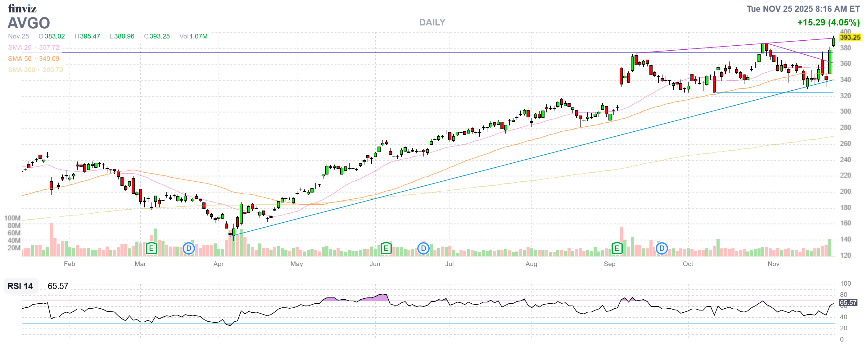
Task: Click the May month label on axis
Action: (x=296, y=264)
